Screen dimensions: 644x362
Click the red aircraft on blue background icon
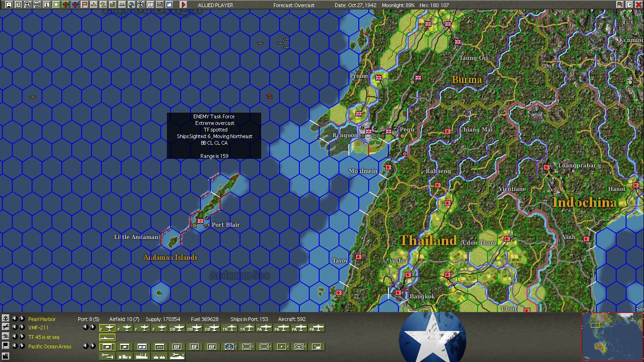pyautogui.click(x=75, y=4)
